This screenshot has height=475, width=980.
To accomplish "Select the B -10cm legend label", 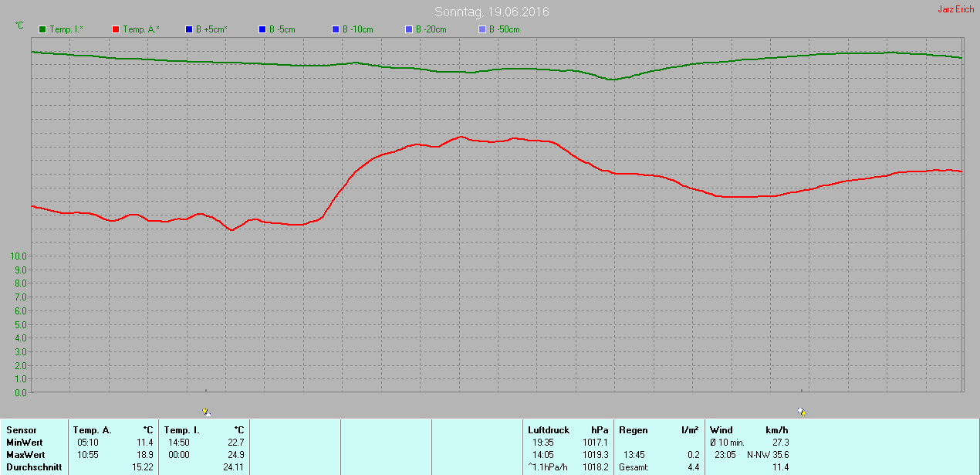I will [x=357, y=29].
